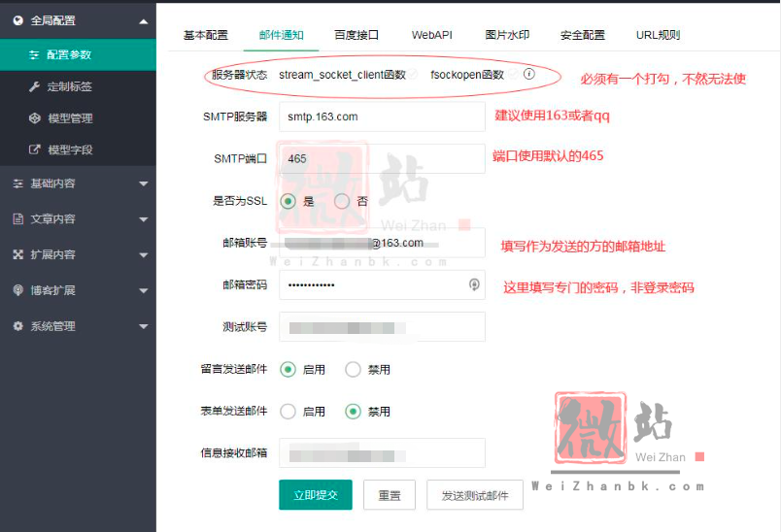This screenshot has height=532, width=781.
Task: Click the wrench icon beside 定制标签
Action: pos(34,86)
